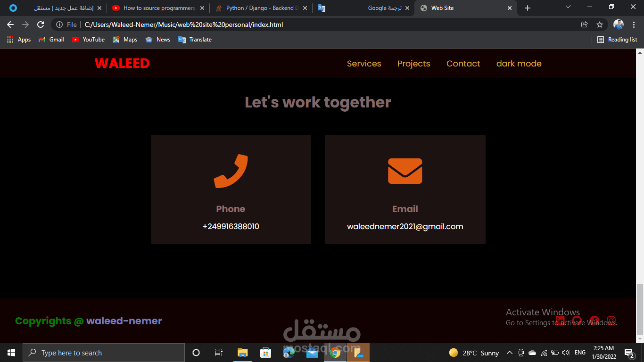Click the browser forward arrow

(x=25, y=25)
